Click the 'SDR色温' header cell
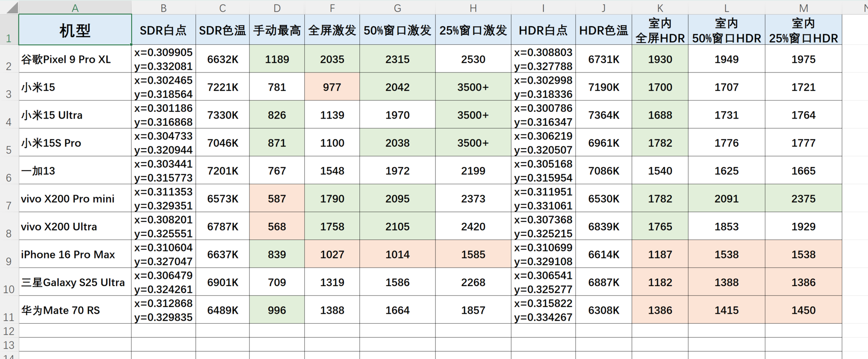Image resolution: width=868 pixels, height=359 pixels. (x=222, y=30)
